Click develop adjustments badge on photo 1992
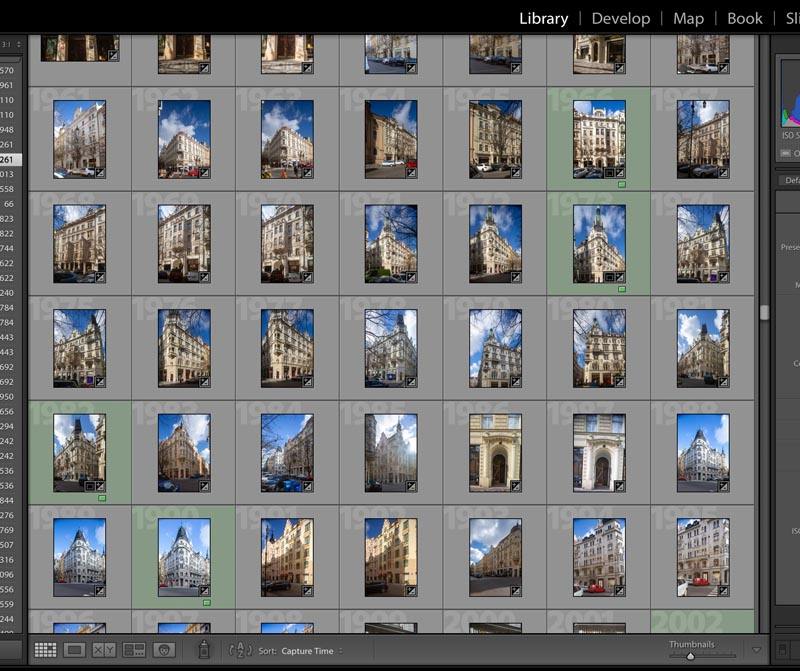This screenshot has width=800, height=671. [411, 591]
